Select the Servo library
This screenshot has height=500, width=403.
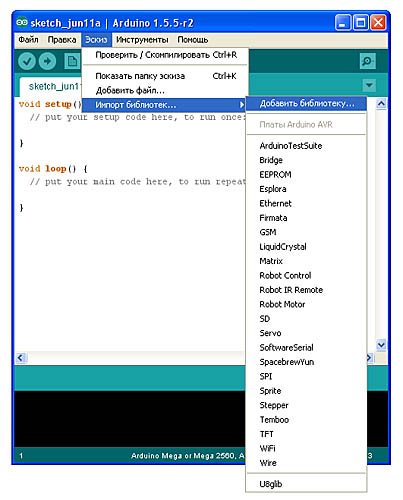306,333
